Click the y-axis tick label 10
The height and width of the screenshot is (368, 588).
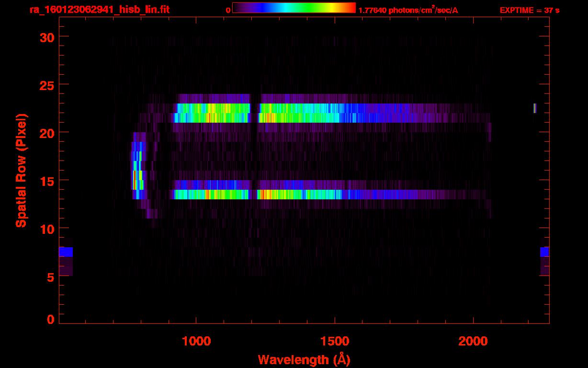click(x=47, y=229)
